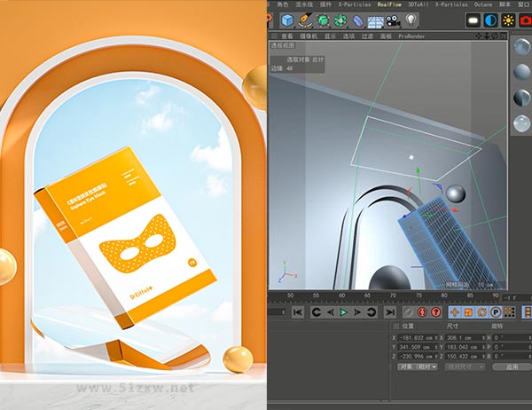Select the top material sphere thumbnail
Screen dimensions: 532x410
coord(522,46)
